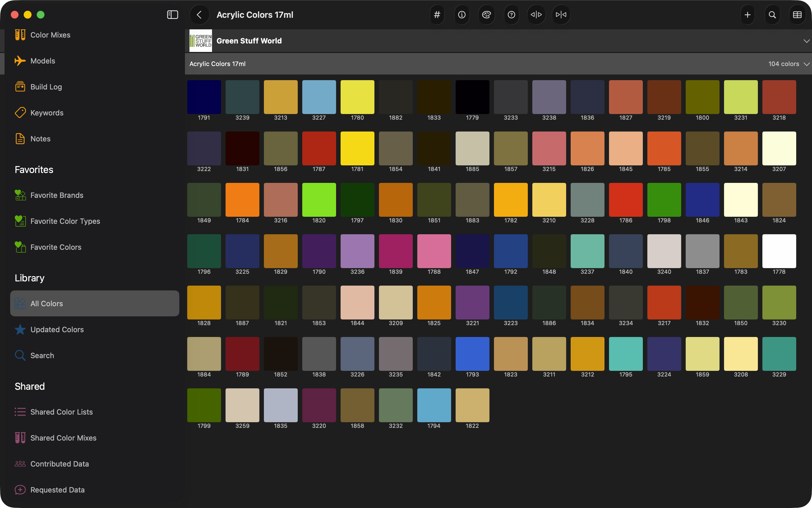This screenshot has width=812, height=508.
Task: Choose the royal blue swatch 1793
Action: click(473, 354)
